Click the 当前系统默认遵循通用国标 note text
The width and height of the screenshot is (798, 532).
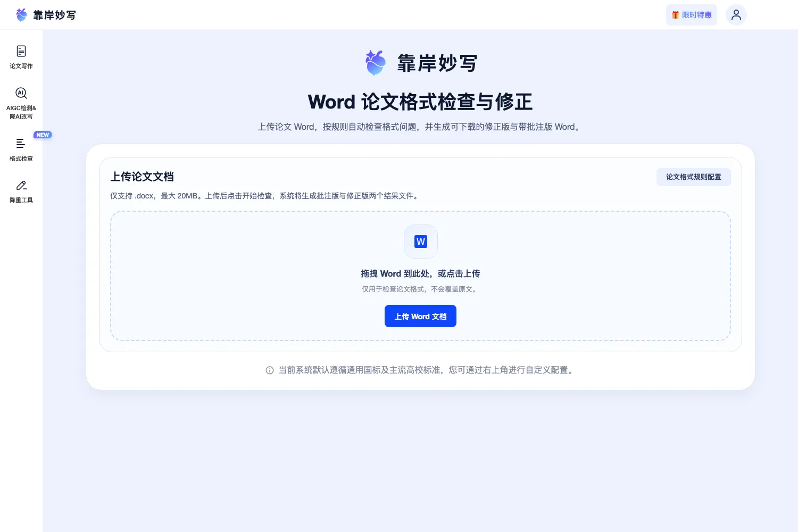(x=427, y=370)
